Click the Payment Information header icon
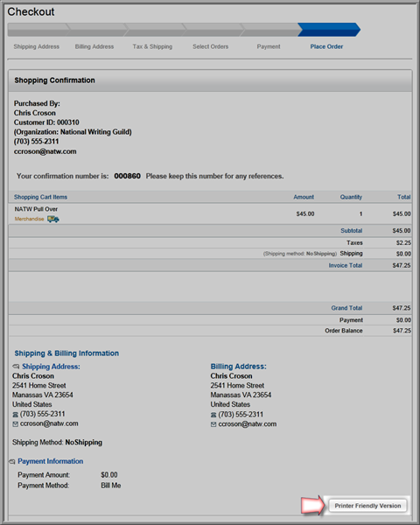 [12, 462]
